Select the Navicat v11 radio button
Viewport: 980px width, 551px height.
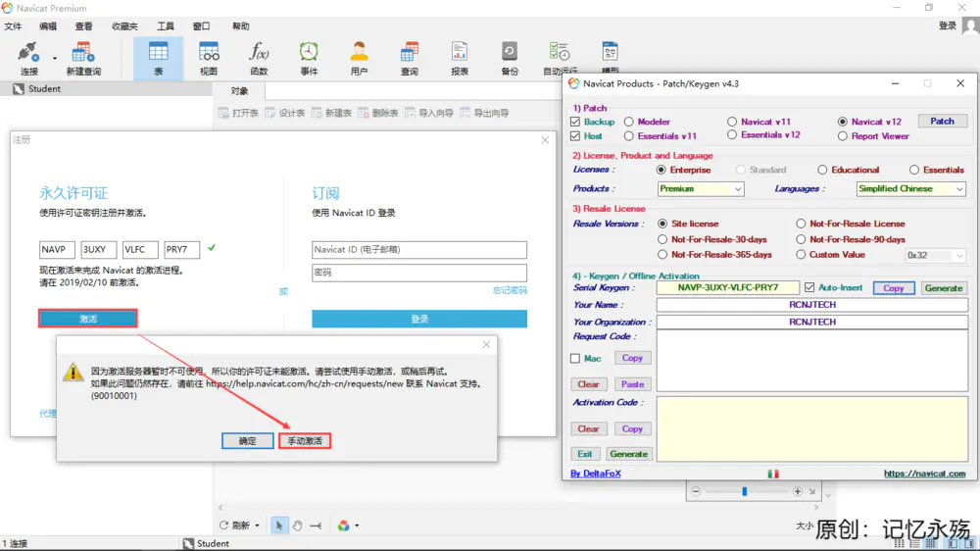(x=732, y=122)
